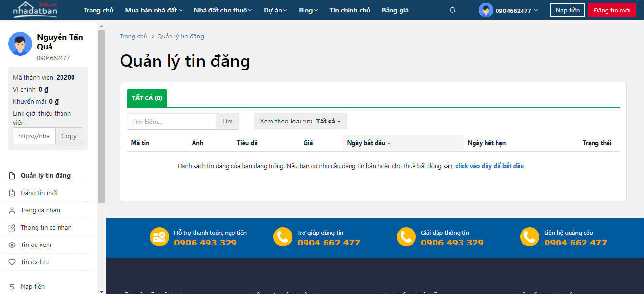This screenshot has width=644, height=294.
Task: Click the Thông tin cá nhân edit icon
Action: (x=12, y=228)
